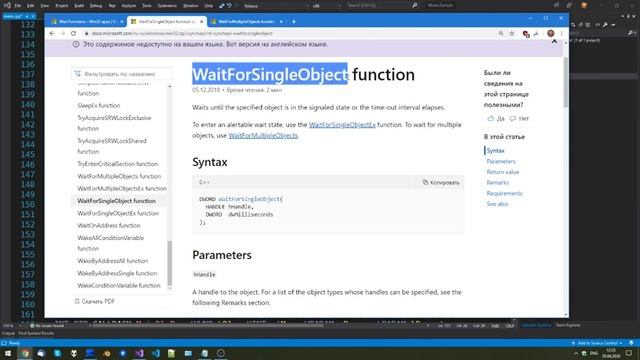Viewport: 640px width, 360px height.
Task: Jump to Parameters in article contents
Action: click(x=501, y=161)
